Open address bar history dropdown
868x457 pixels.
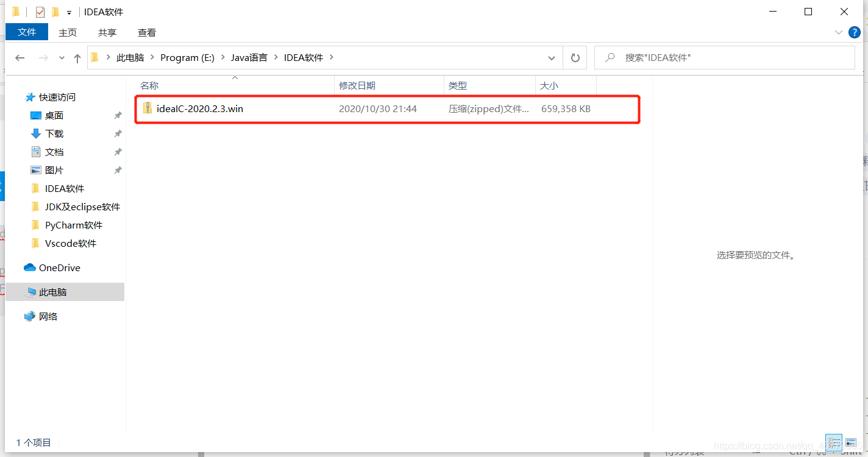552,58
